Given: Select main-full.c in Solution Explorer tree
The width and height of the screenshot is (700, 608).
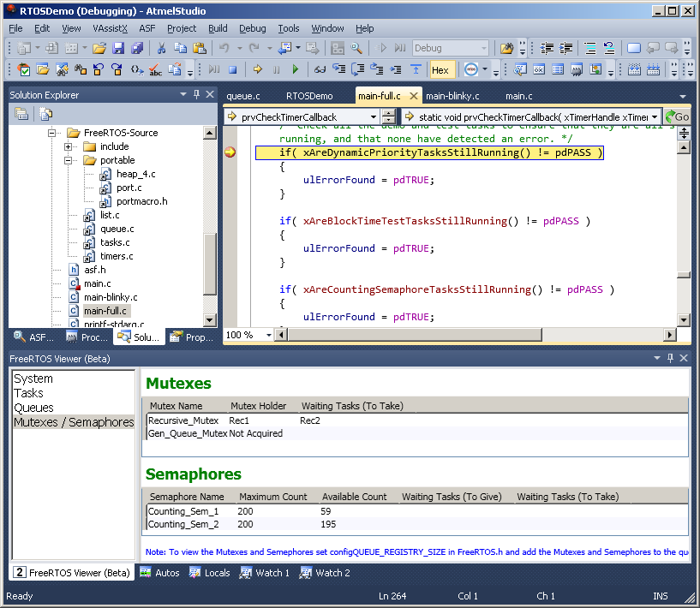Looking at the screenshot, I should [x=105, y=311].
